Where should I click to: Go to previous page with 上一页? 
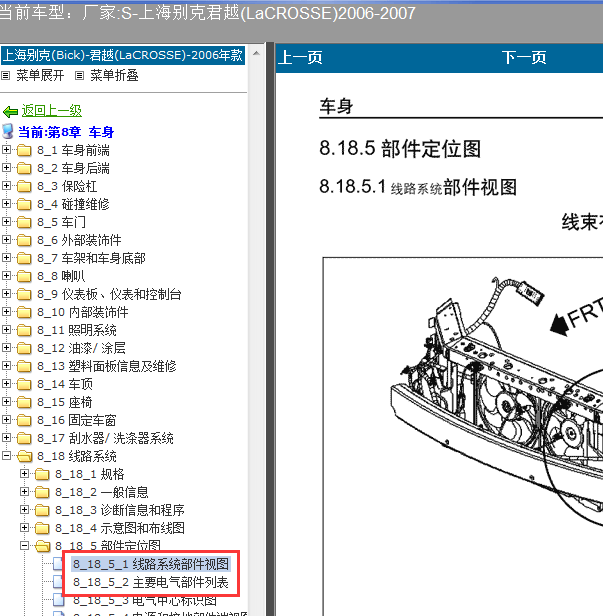tap(301, 58)
